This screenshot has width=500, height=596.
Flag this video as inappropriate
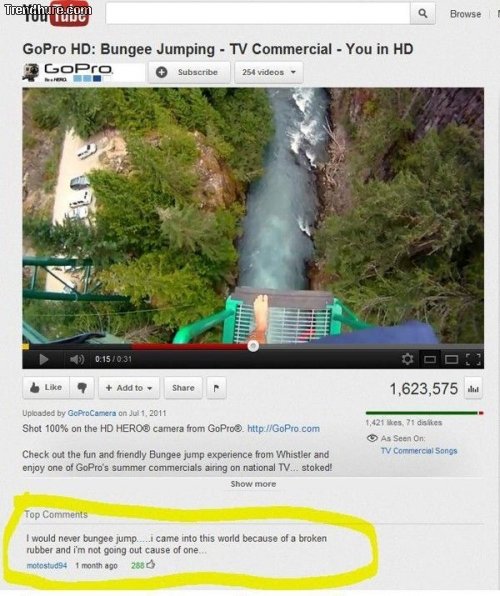point(216,388)
